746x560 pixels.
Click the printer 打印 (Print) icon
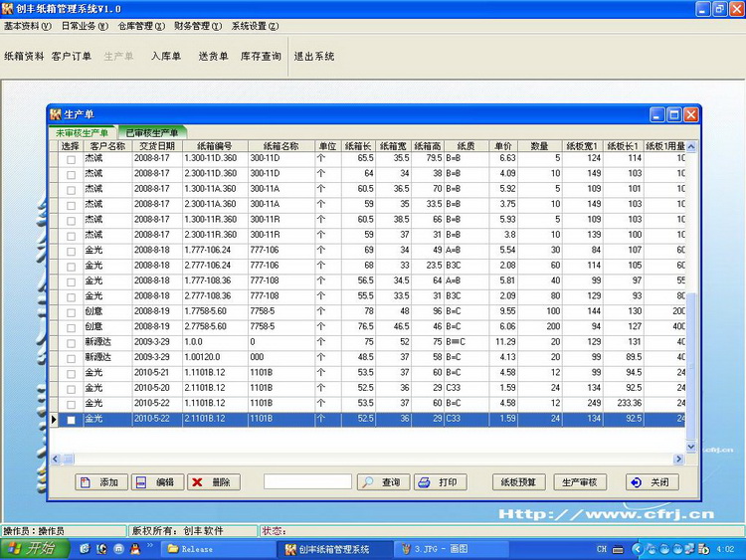point(425,482)
